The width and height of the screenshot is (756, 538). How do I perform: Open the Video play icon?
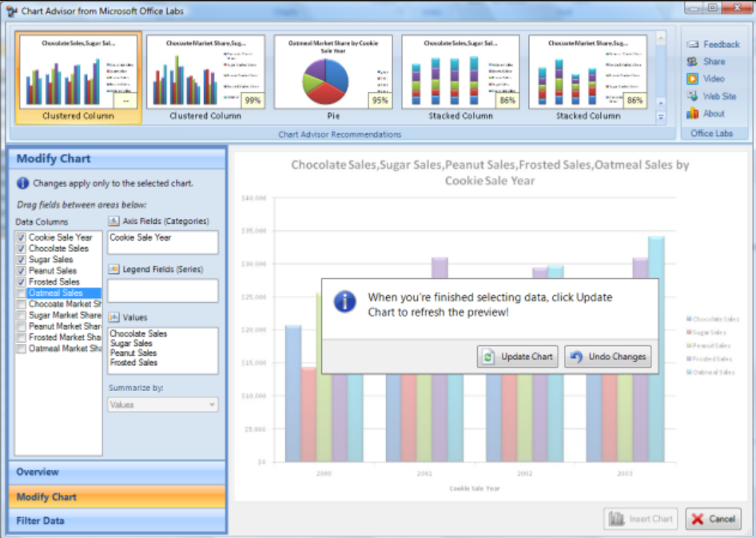(692, 78)
